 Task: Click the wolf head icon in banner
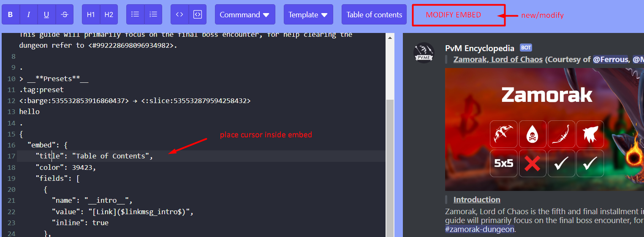[590, 134]
